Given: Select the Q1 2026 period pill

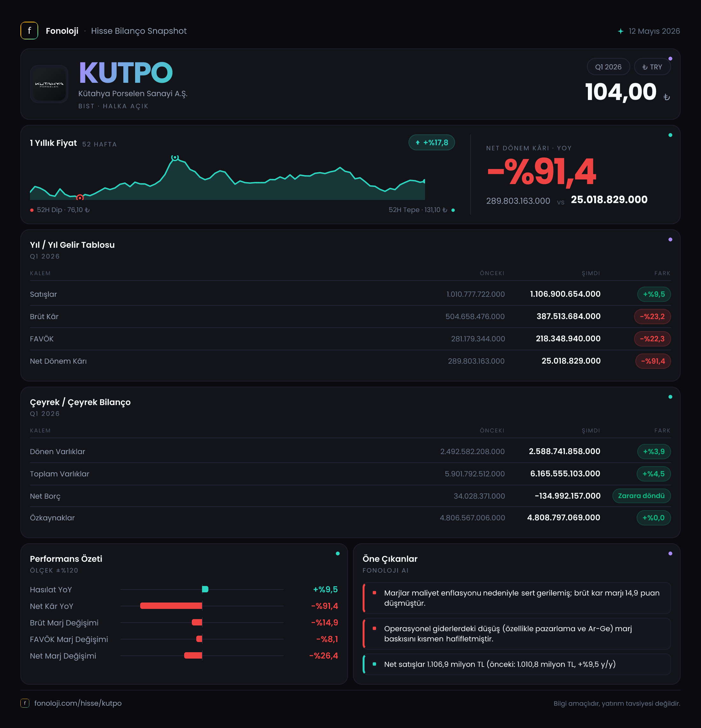Looking at the screenshot, I should pos(608,67).
